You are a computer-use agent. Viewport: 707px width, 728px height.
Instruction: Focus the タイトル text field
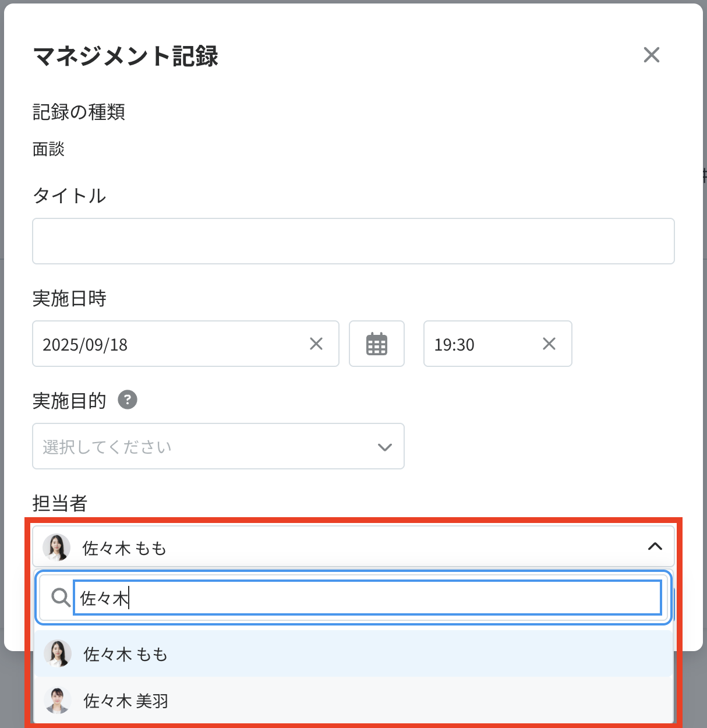(353, 241)
